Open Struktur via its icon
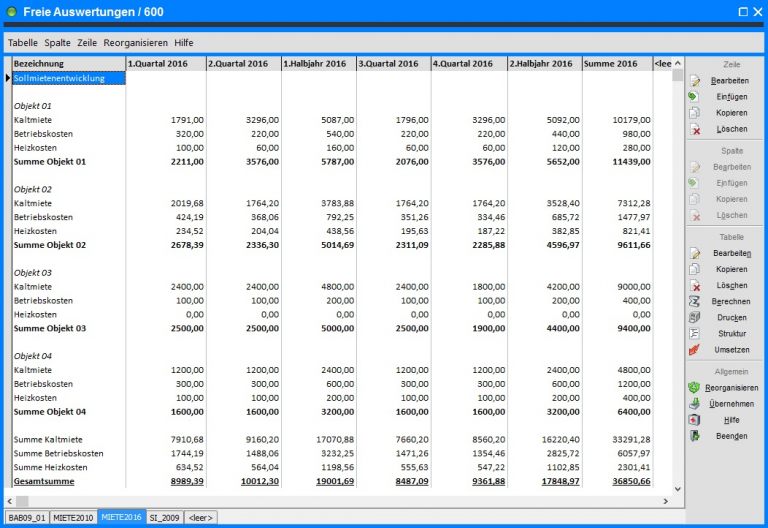Viewport: 768px width, 528px height. pos(694,334)
